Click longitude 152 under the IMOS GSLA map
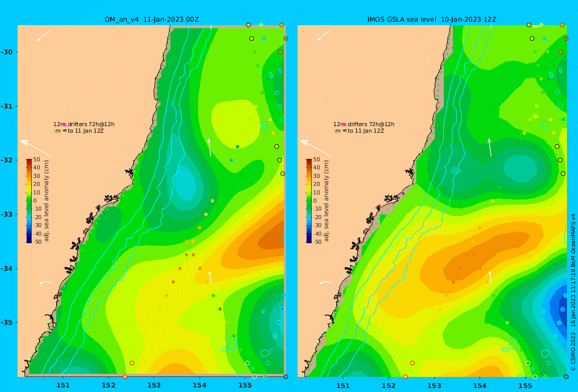This screenshot has height=392, width=578. pos(389,385)
